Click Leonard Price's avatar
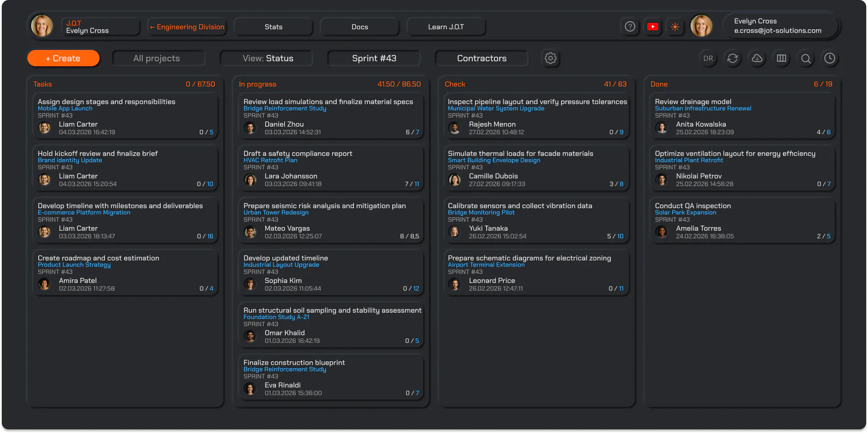The height and width of the screenshot is (433, 868). 455,284
